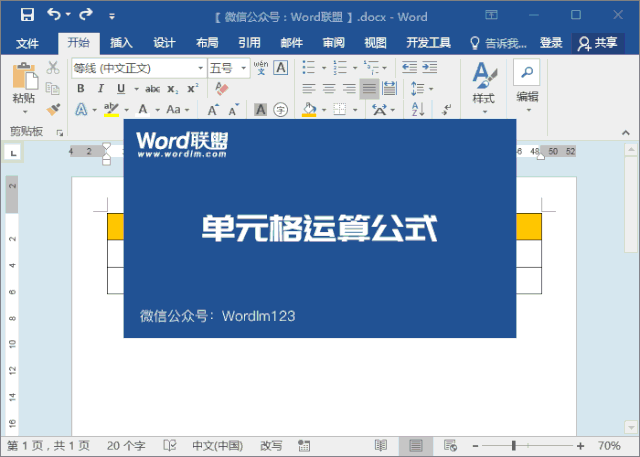Switch to the 视图 ribbon tab
Screen dimensions: 640x457
pyautogui.click(x=375, y=42)
